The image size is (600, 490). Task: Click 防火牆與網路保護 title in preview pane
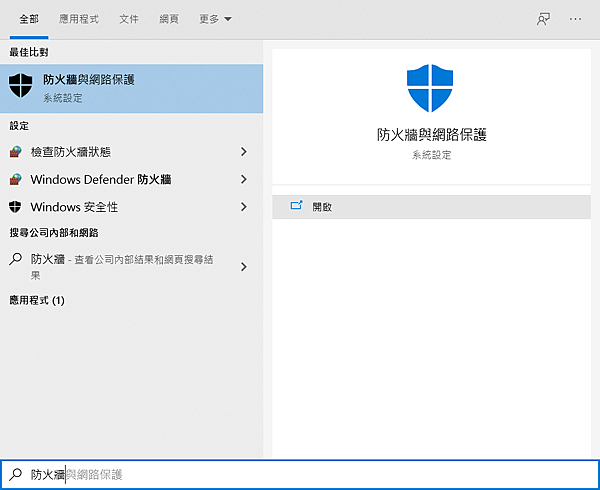(x=432, y=135)
